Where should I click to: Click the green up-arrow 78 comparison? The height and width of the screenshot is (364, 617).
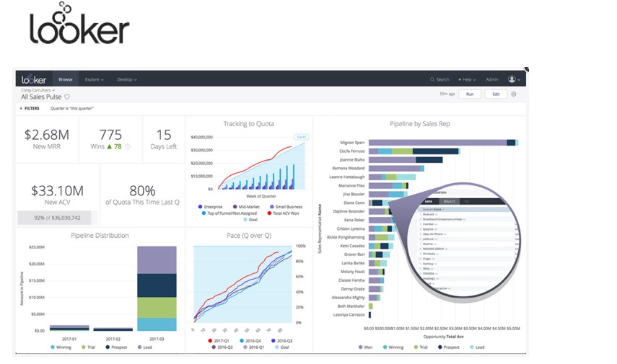[114, 146]
